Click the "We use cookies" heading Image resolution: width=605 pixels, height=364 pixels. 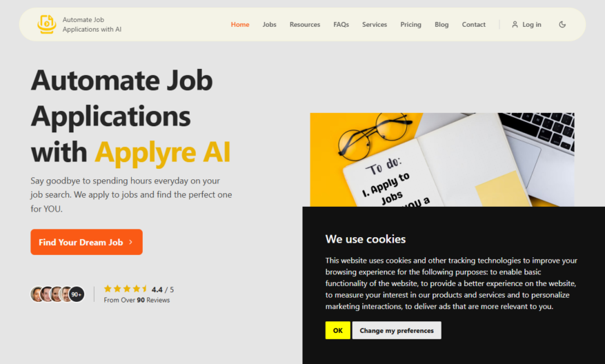coord(366,239)
